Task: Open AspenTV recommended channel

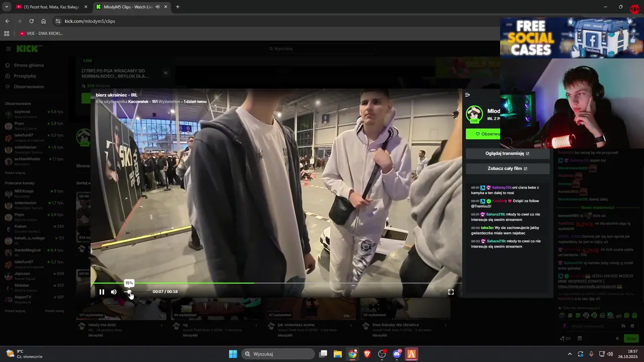Action: 34,299
